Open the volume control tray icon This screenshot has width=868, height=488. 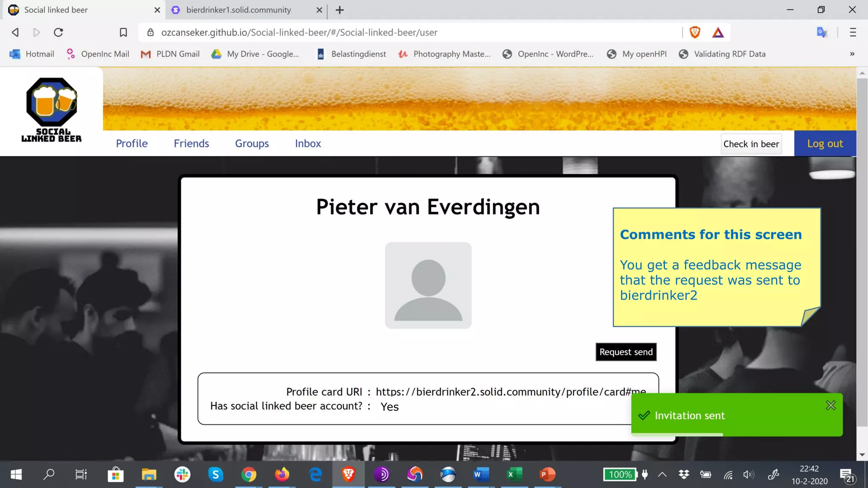pos(749,474)
